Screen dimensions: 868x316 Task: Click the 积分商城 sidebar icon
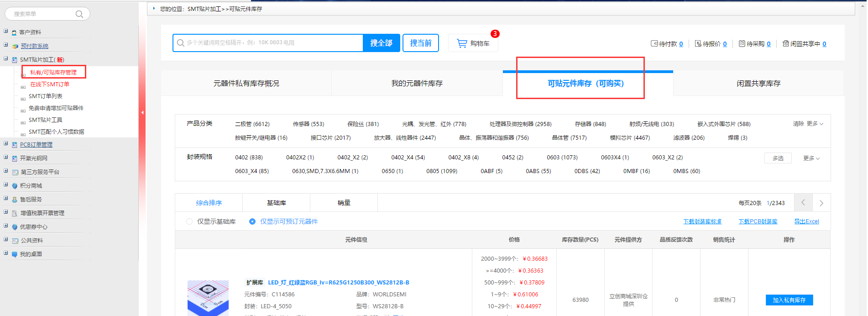coord(15,186)
